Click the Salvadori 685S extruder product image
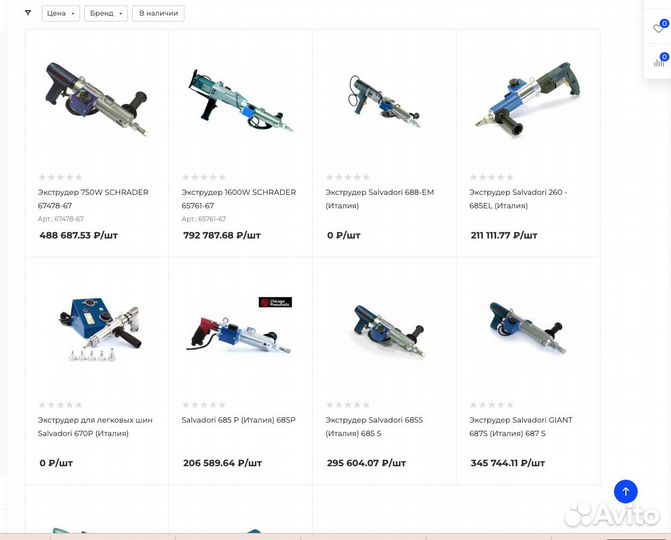 click(x=388, y=330)
